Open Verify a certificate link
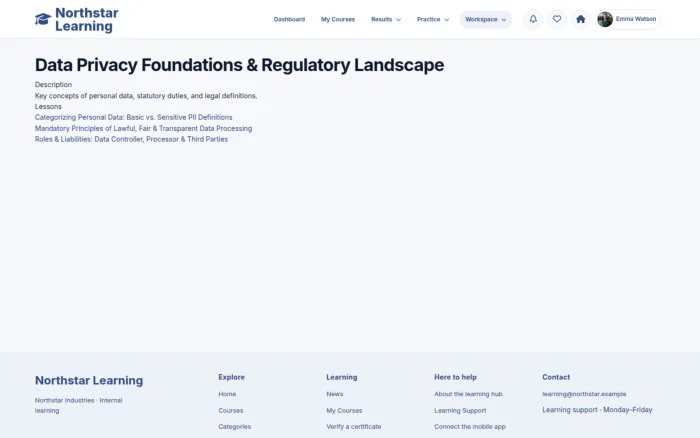The height and width of the screenshot is (438, 700). click(354, 426)
